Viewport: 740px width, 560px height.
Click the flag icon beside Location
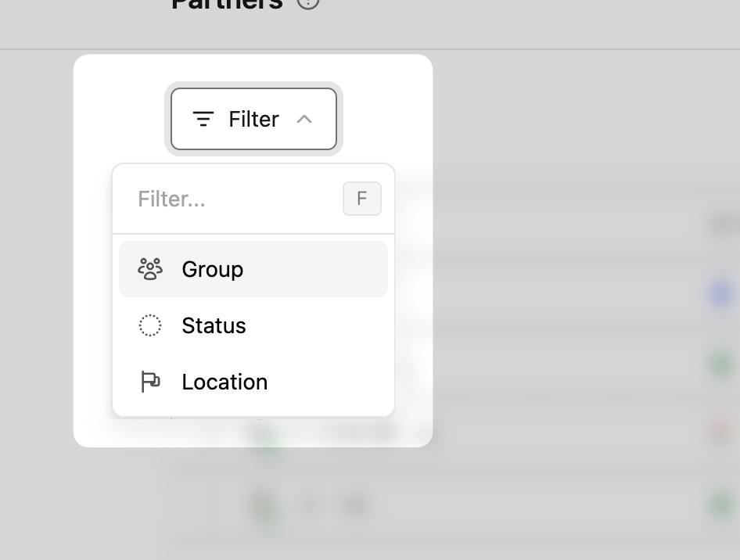pos(149,382)
